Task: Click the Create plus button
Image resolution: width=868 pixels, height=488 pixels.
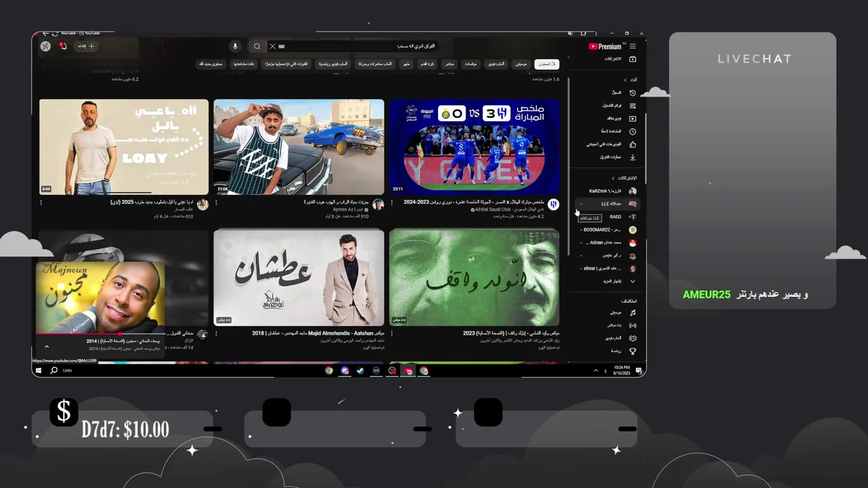Action: point(87,46)
